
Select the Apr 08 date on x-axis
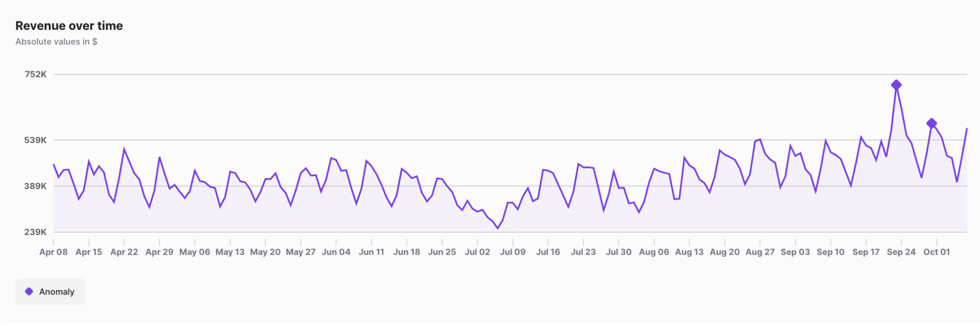[53, 252]
